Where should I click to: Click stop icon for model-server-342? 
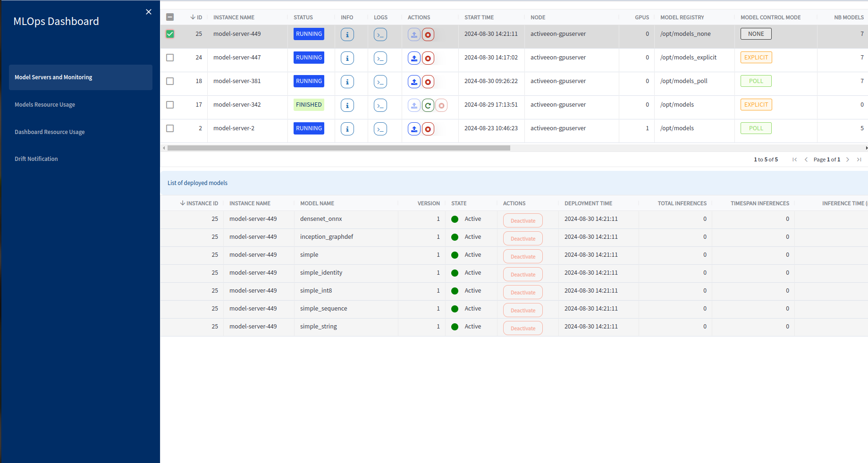pyautogui.click(x=441, y=105)
